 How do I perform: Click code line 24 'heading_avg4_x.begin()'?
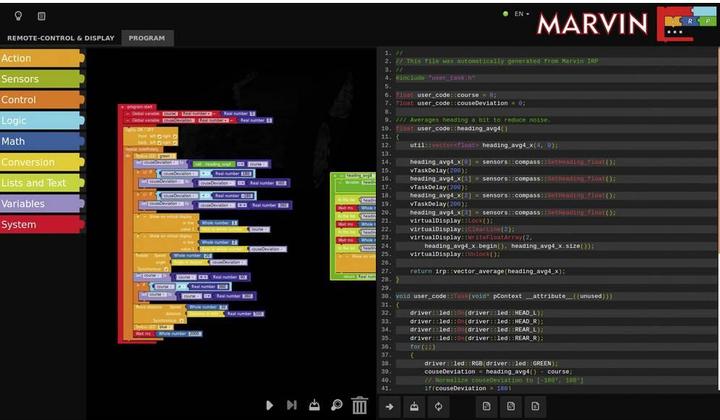[509, 246]
